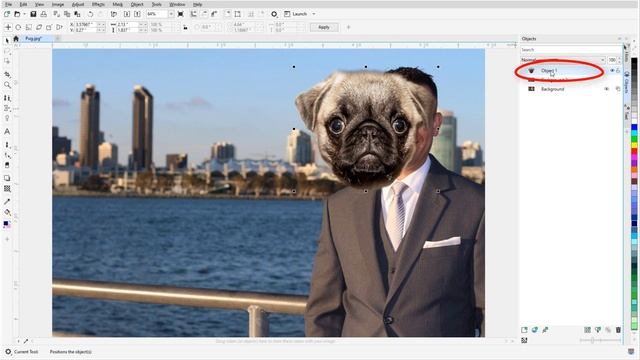Select the Eyedropper tool
The height and width of the screenshot is (360, 640).
pos(7,201)
